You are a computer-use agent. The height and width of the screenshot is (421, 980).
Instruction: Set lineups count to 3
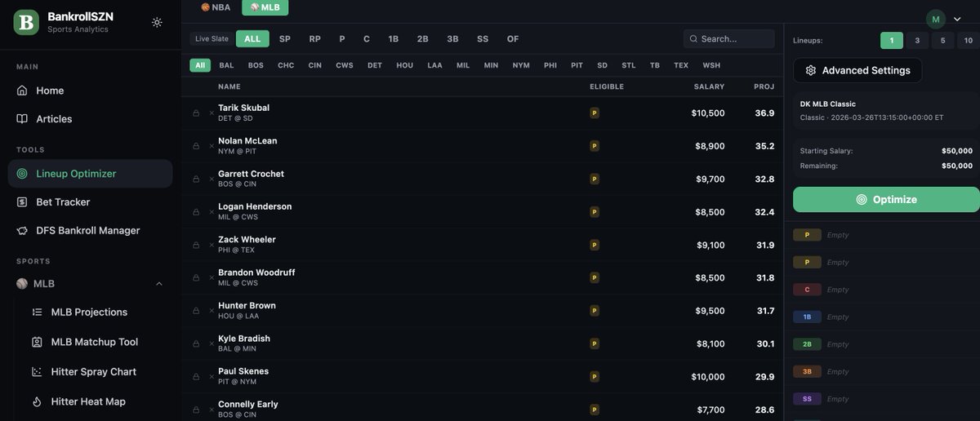pyautogui.click(x=917, y=40)
